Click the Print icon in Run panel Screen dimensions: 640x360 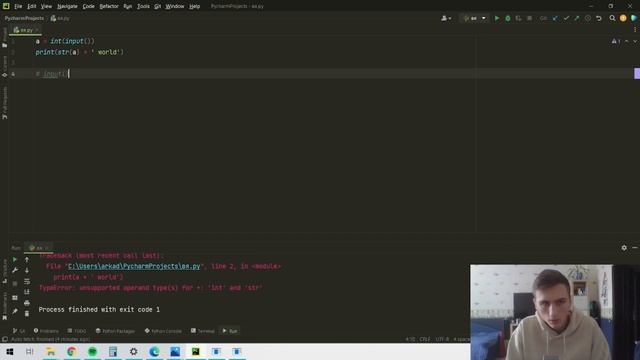[27, 303]
